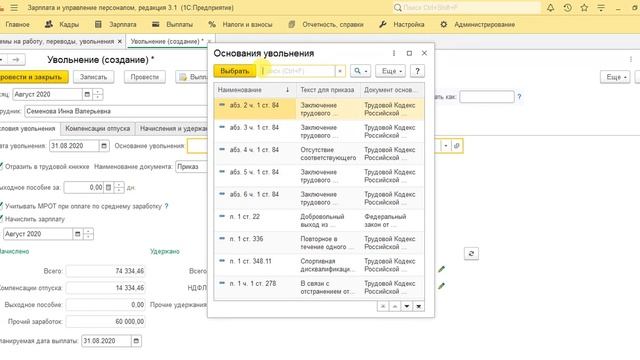Select row 'п. 1 ч. 1 ст. 278'
Viewport: 640px width, 360px height.
click(x=319, y=287)
